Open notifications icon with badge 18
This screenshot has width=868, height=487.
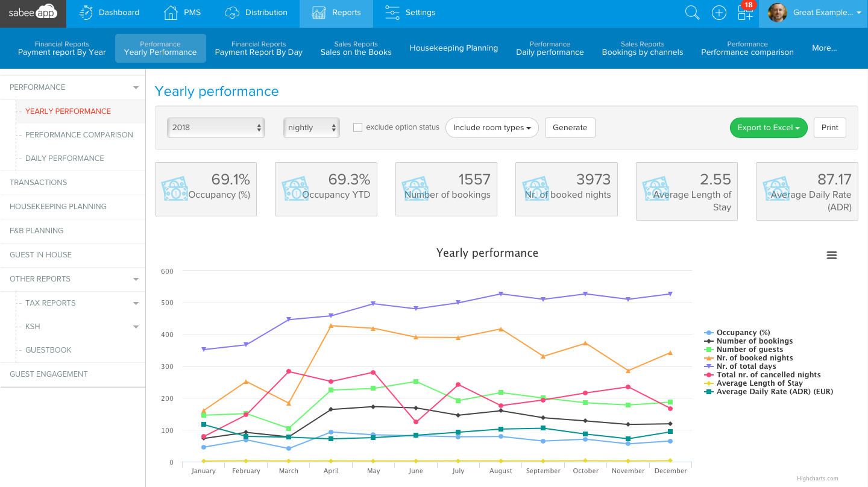point(746,11)
